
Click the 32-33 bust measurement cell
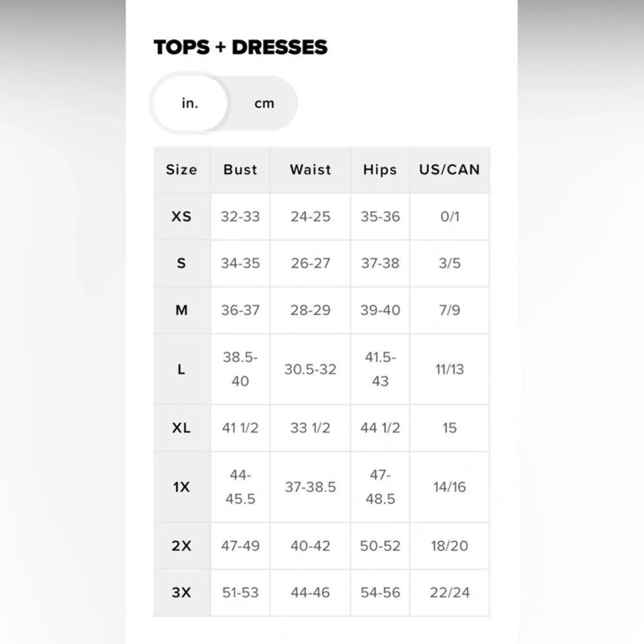pos(240,216)
